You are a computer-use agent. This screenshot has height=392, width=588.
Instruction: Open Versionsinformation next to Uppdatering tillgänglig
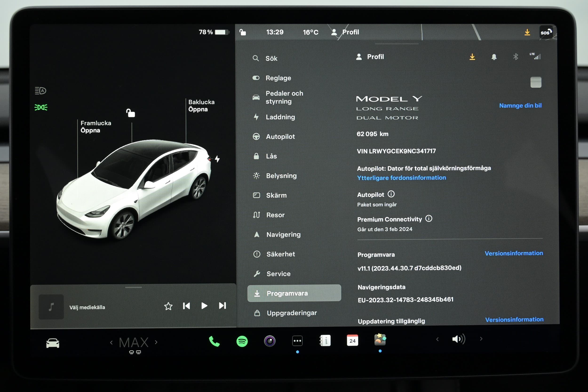point(514,320)
